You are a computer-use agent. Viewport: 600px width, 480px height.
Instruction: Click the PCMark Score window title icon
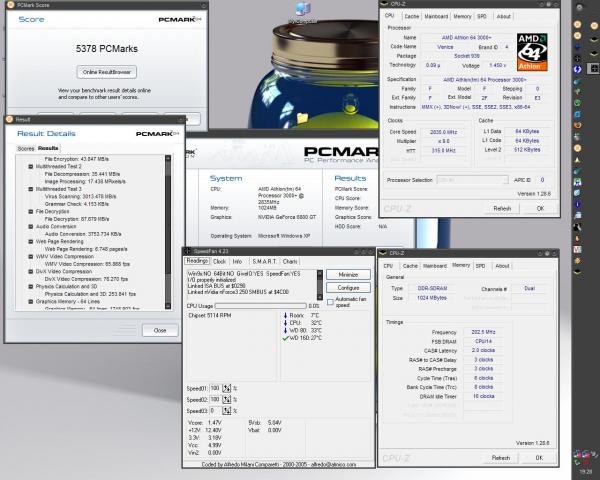coord(10,5)
